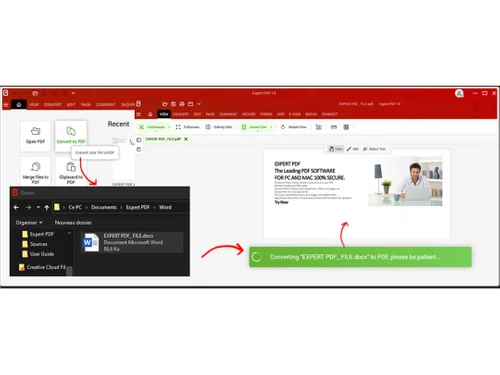Viewport: 500px width, 375px height.
Task: Expand the Continuous mode dropdown arrow
Action: point(169,127)
